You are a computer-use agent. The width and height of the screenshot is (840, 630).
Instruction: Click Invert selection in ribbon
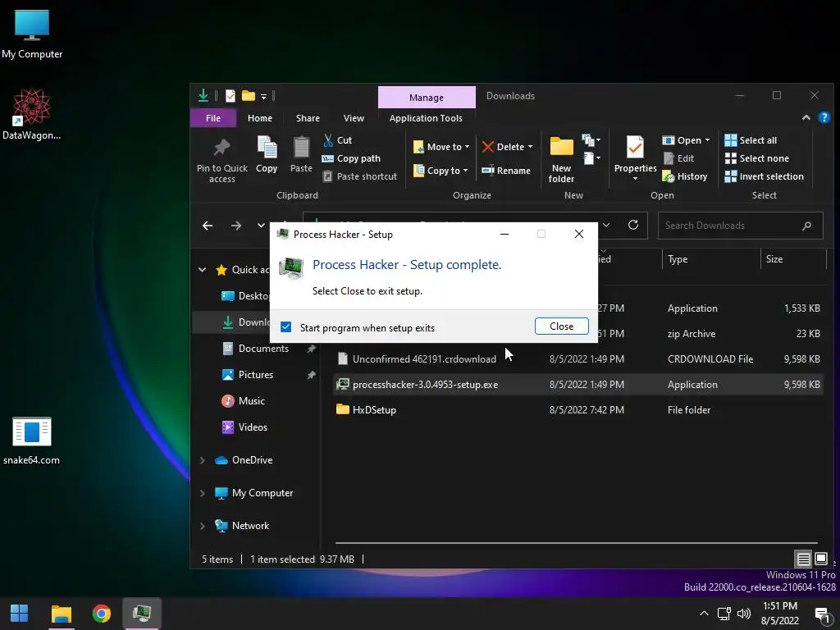point(764,176)
